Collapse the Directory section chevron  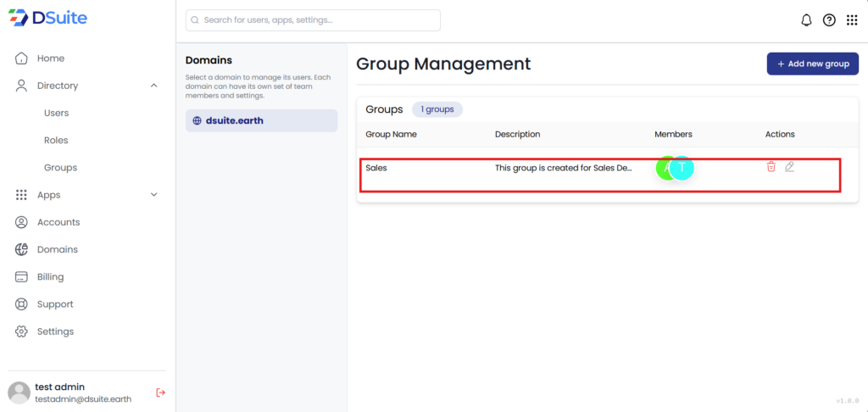click(x=153, y=86)
